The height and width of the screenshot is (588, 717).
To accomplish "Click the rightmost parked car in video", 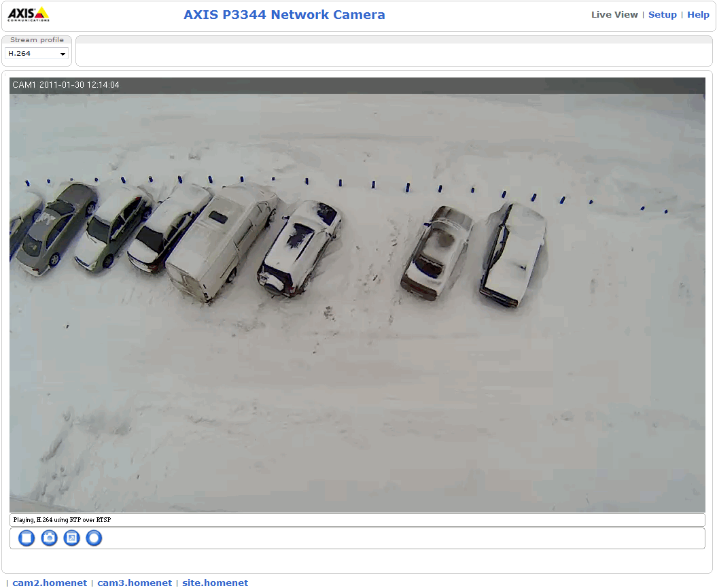I will pyautogui.click(x=513, y=254).
